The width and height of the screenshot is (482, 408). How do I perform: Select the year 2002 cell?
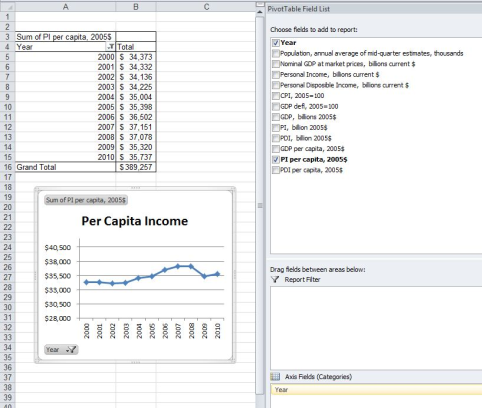[66, 77]
